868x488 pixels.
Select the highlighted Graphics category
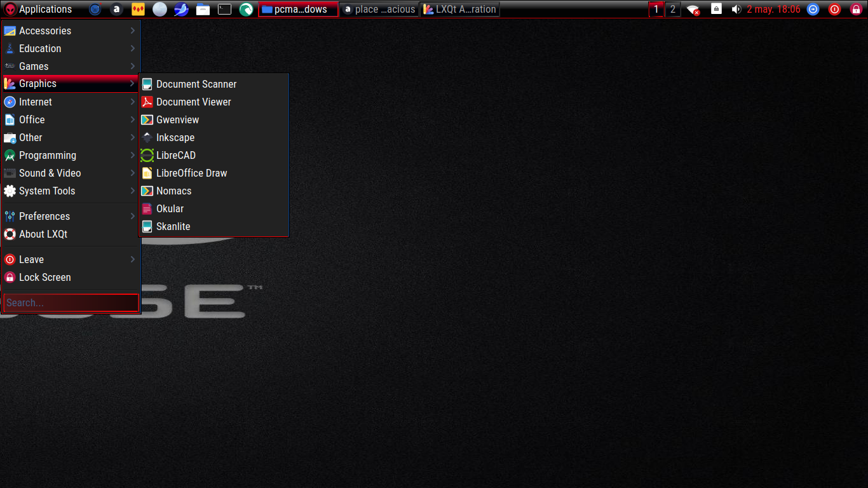coord(71,84)
